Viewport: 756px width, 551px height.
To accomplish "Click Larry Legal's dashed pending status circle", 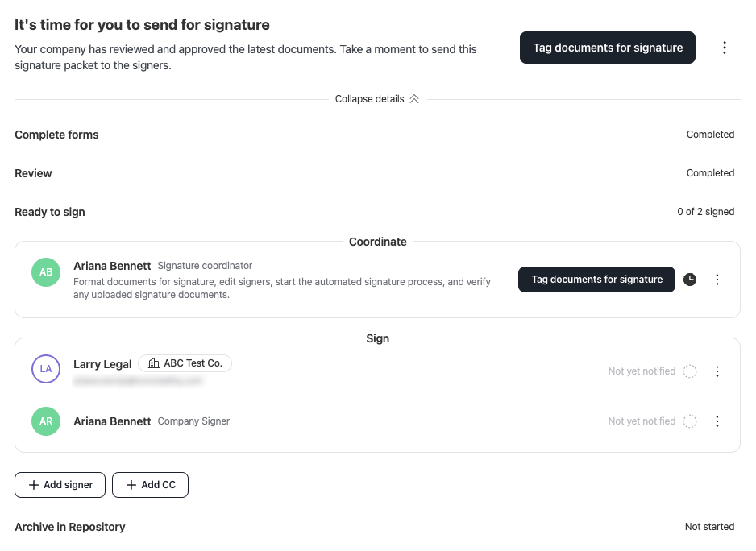I will click(x=690, y=371).
